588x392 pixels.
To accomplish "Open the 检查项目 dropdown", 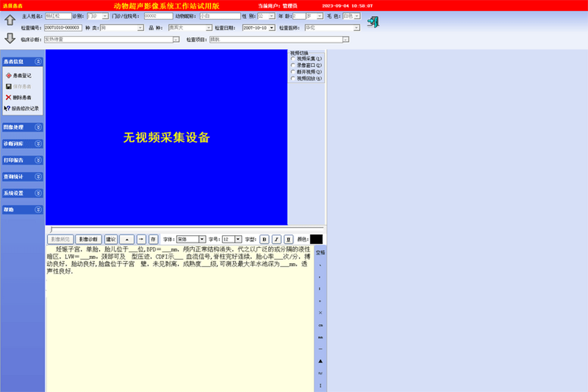I will click(346, 39).
